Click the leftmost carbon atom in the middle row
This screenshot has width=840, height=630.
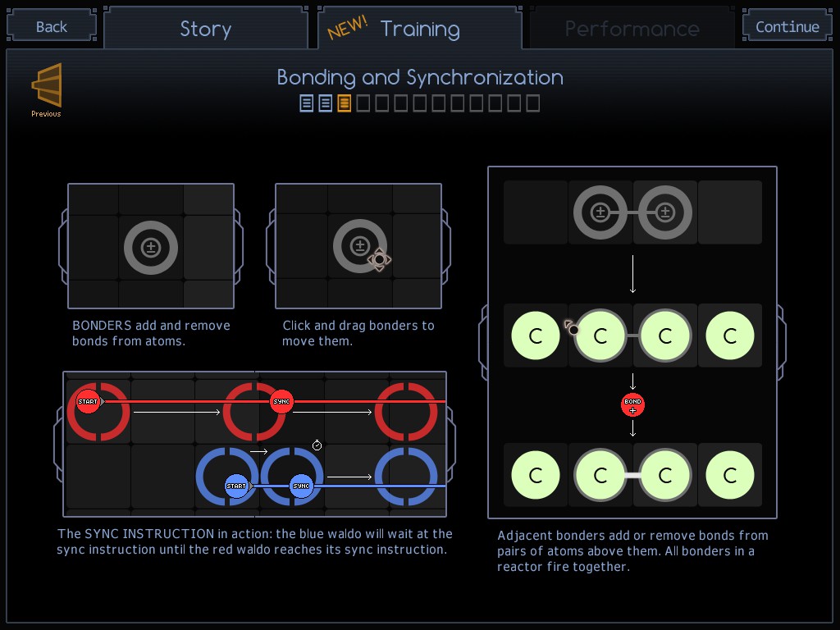click(536, 336)
